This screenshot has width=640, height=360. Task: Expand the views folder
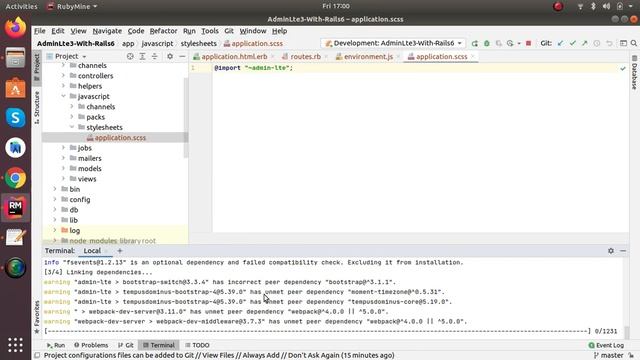click(63, 179)
